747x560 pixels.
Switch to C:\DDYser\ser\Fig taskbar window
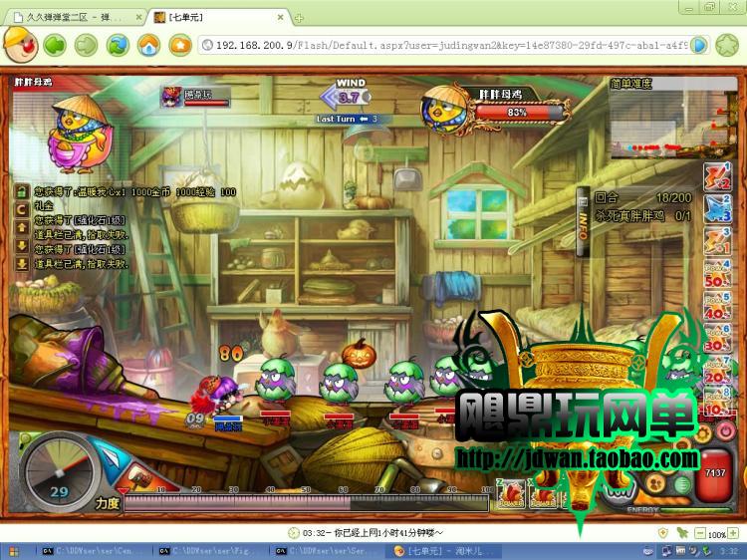[x=209, y=551]
